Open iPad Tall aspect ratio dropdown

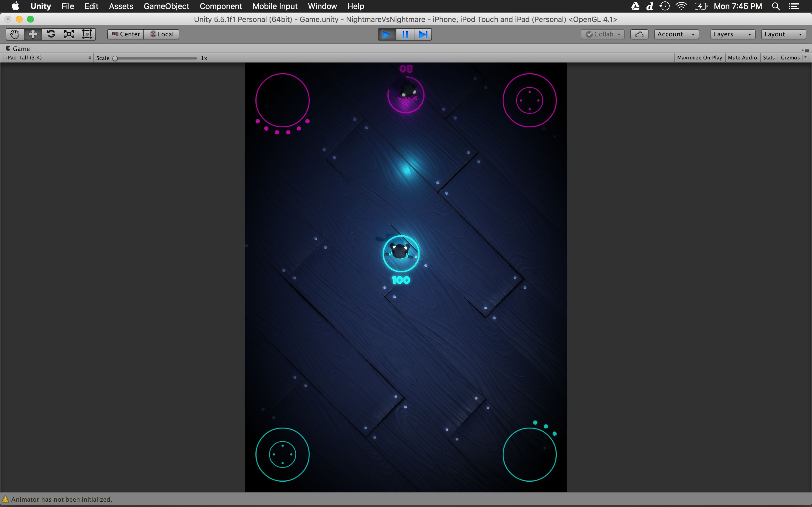(x=48, y=58)
